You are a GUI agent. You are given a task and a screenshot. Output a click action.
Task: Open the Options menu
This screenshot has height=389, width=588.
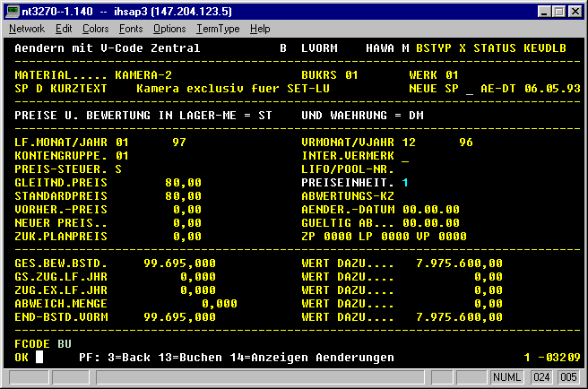[169, 29]
